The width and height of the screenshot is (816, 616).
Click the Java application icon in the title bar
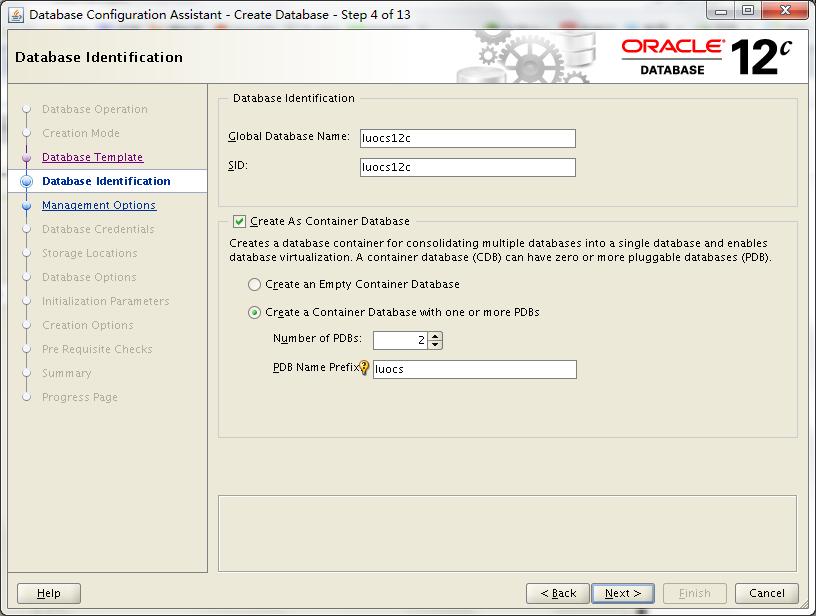[x=16, y=15]
